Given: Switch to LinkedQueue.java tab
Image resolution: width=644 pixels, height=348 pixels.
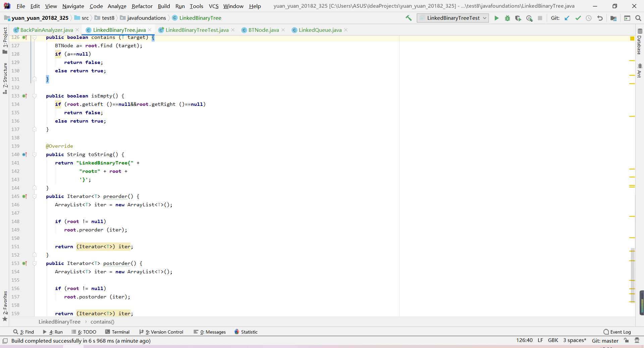Looking at the screenshot, I should coord(320,30).
